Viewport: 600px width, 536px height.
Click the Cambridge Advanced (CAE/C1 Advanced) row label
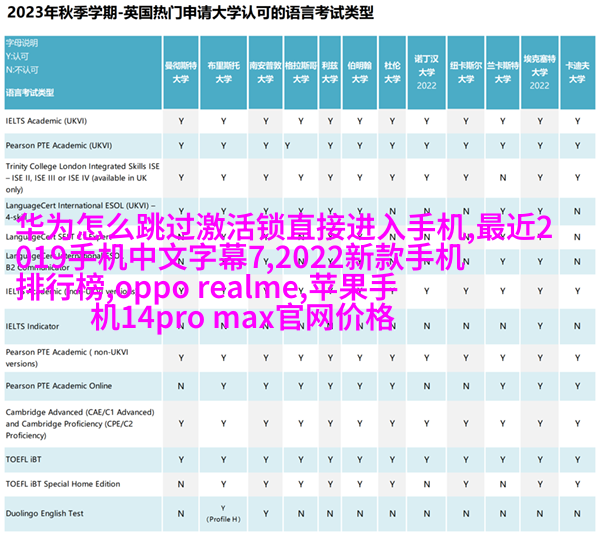[80, 424]
